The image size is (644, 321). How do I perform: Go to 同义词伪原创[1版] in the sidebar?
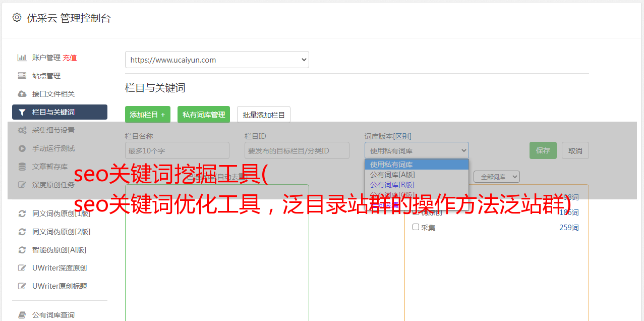coord(61,213)
